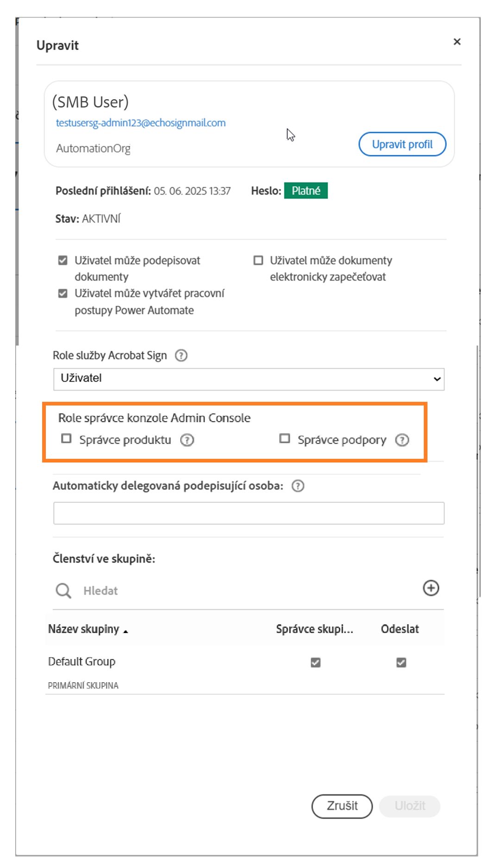Click the Odeslat column header
Viewport: 490px width, 868px height.
click(x=400, y=629)
